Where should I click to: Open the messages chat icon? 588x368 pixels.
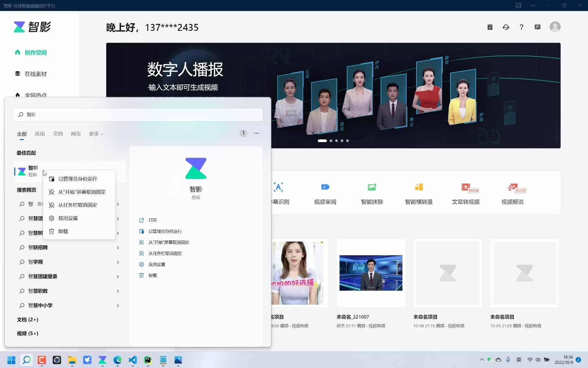pyautogui.click(x=538, y=27)
